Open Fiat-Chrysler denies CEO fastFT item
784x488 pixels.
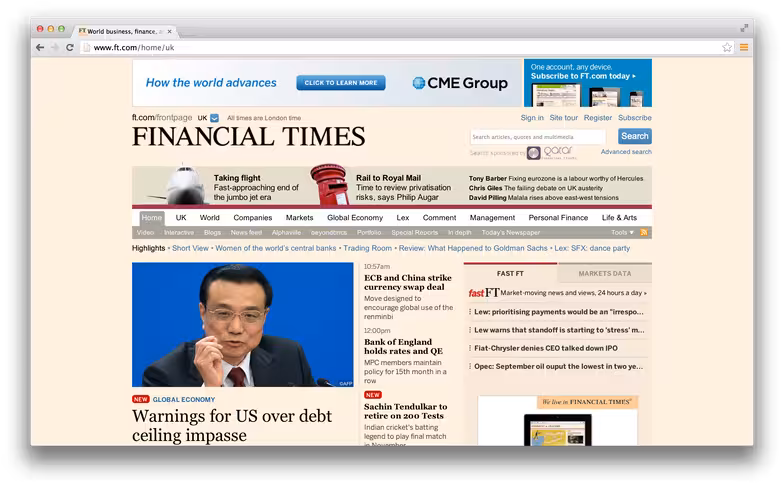(x=546, y=348)
